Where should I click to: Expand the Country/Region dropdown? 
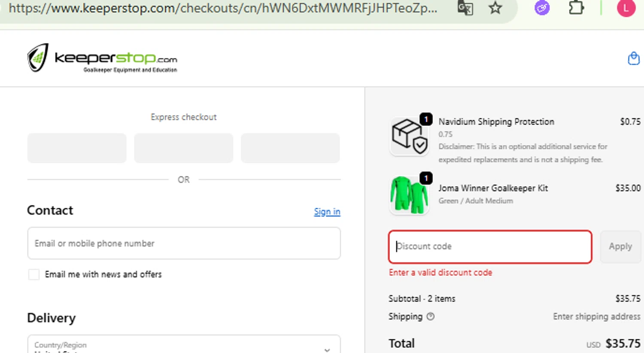pos(184,344)
